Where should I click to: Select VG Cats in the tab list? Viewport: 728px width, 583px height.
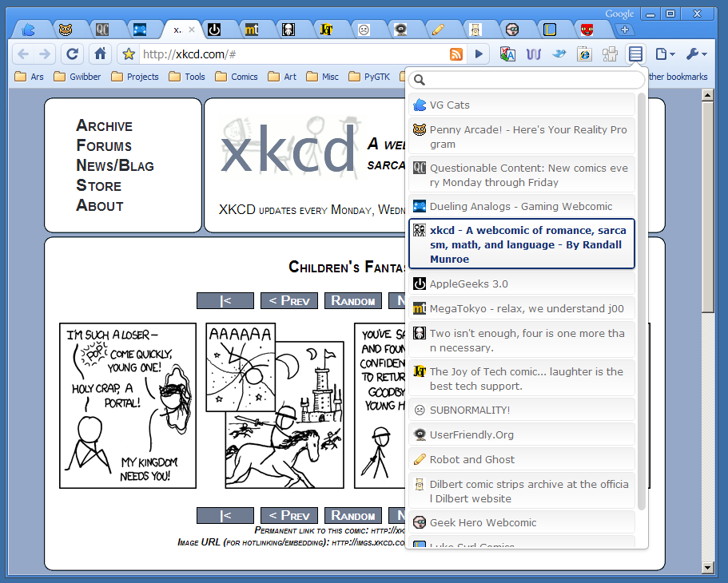pyautogui.click(x=522, y=105)
